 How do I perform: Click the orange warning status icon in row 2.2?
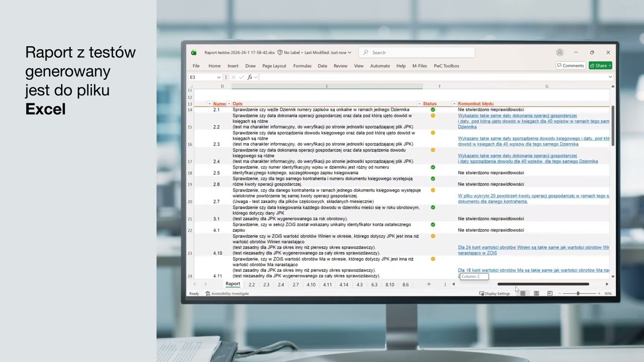tap(433, 116)
